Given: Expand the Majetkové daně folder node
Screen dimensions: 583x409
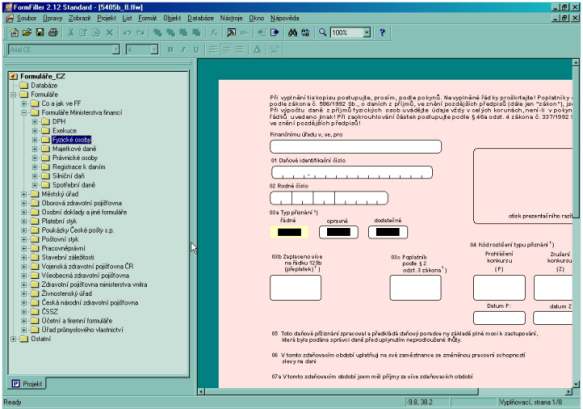Looking at the screenshot, I should pos(35,149).
